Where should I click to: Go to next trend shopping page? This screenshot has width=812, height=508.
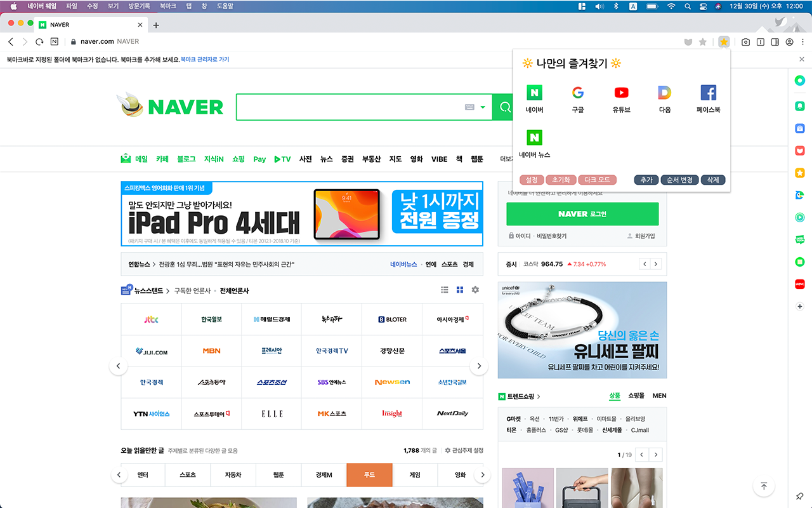[x=656, y=455]
